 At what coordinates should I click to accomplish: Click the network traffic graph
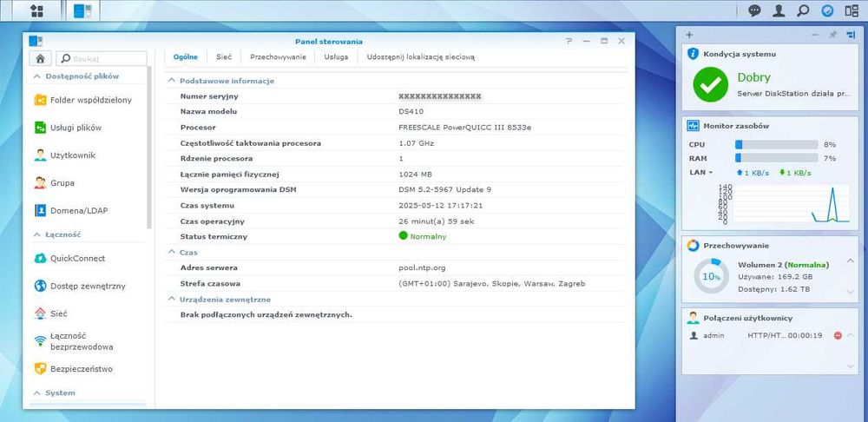tap(785, 204)
